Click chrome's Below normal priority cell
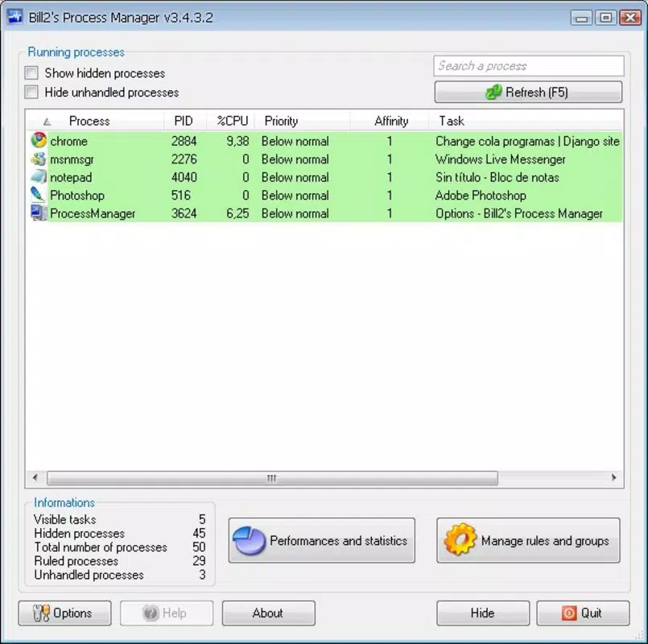This screenshot has height=644, width=648. pos(295,142)
